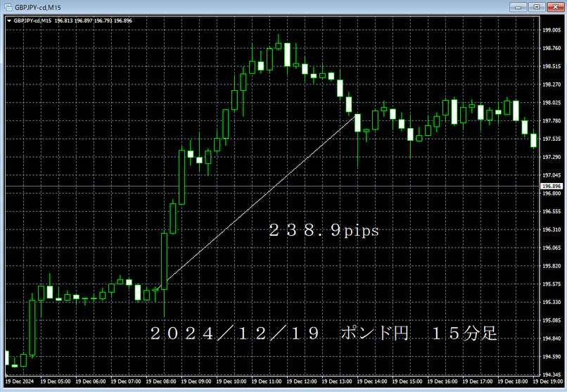567x392 pixels.
Task: Click the 19 Dec 08:00 time label
Action: (163, 381)
